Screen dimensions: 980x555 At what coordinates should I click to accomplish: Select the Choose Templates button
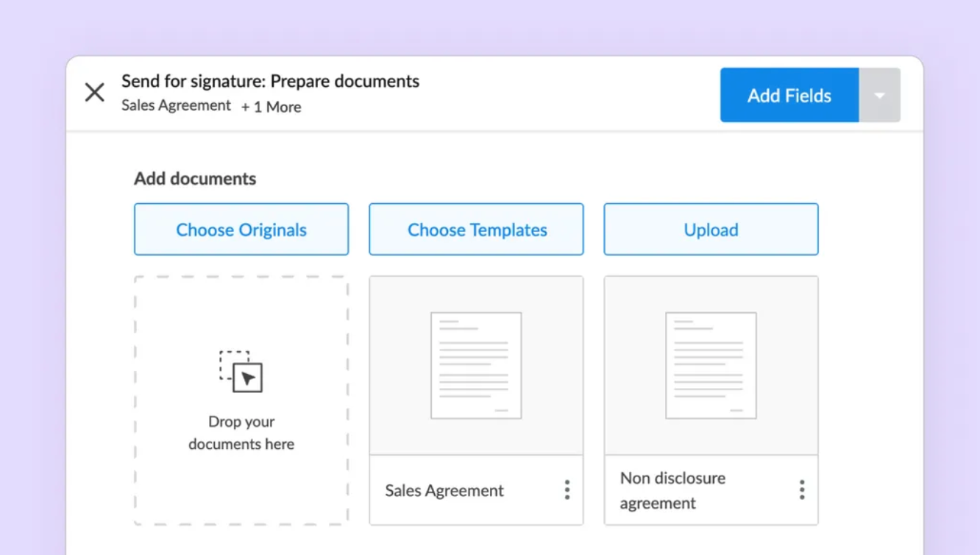pyautogui.click(x=476, y=229)
